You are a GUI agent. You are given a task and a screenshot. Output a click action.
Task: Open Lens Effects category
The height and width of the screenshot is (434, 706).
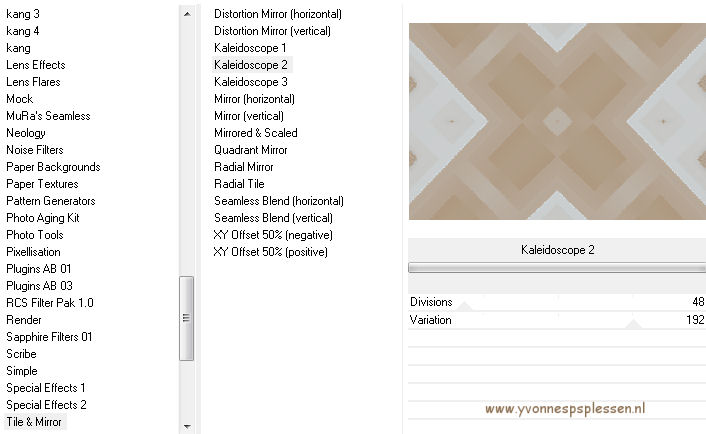coord(36,65)
